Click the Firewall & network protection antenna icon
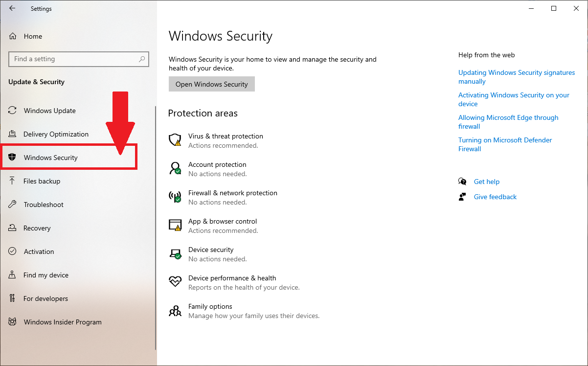The height and width of the screenshot is (366, 588). (175, 197)
